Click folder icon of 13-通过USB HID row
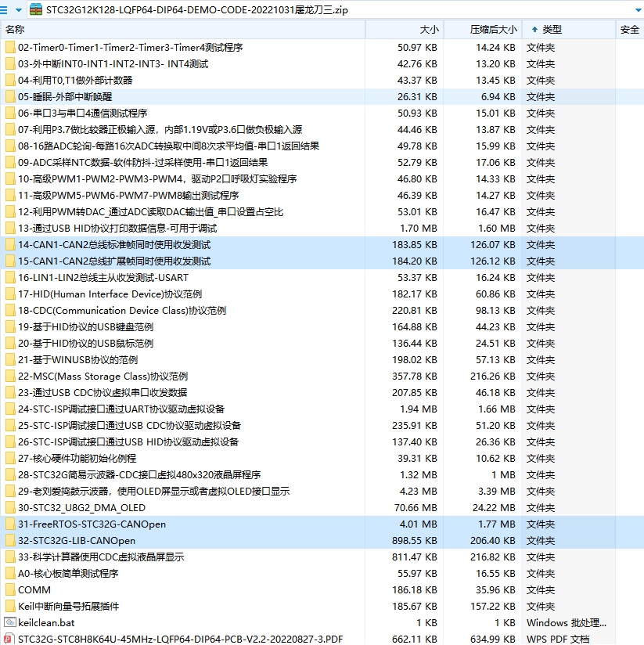The height and width of the screenshot is (645, 644). (x=10, y=229)
